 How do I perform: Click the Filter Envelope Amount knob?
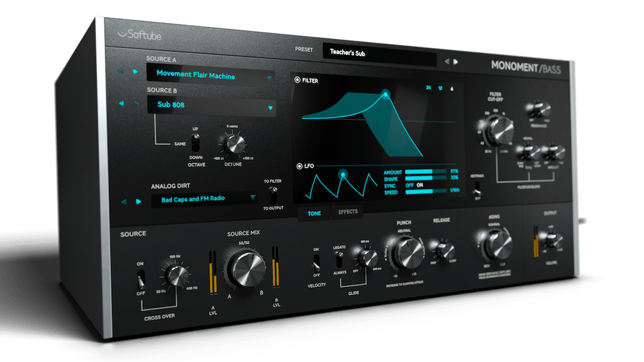[554, 152]
